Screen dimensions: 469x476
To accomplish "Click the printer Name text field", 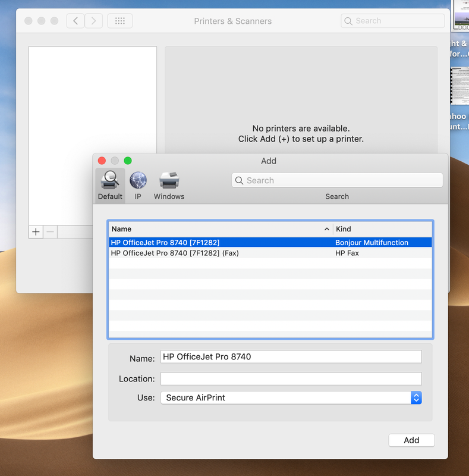I will (x=291, y=357).
